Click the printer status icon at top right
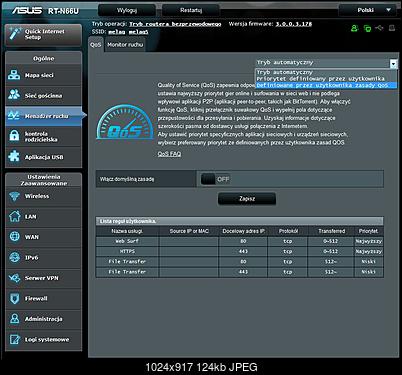Image resolution: width=402 pixels, height=375 pixels. pyautogui.click(x=392, y=28)
